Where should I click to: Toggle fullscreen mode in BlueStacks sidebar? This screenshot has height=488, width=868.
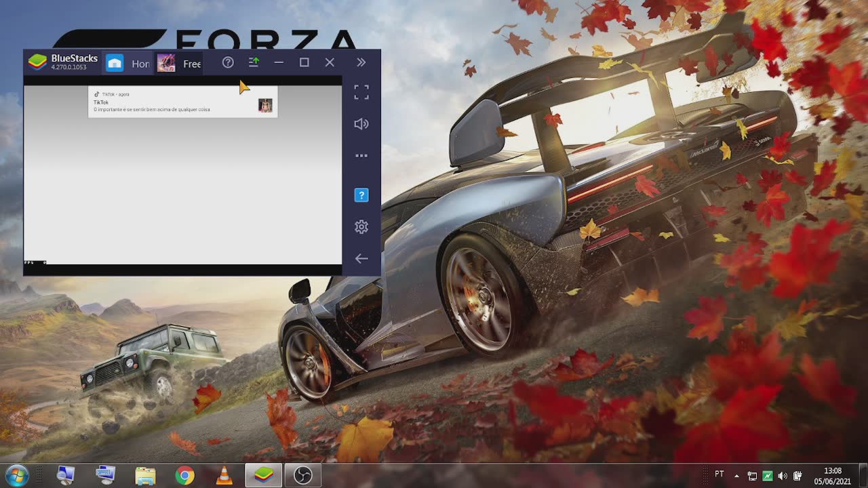[361, 93]
